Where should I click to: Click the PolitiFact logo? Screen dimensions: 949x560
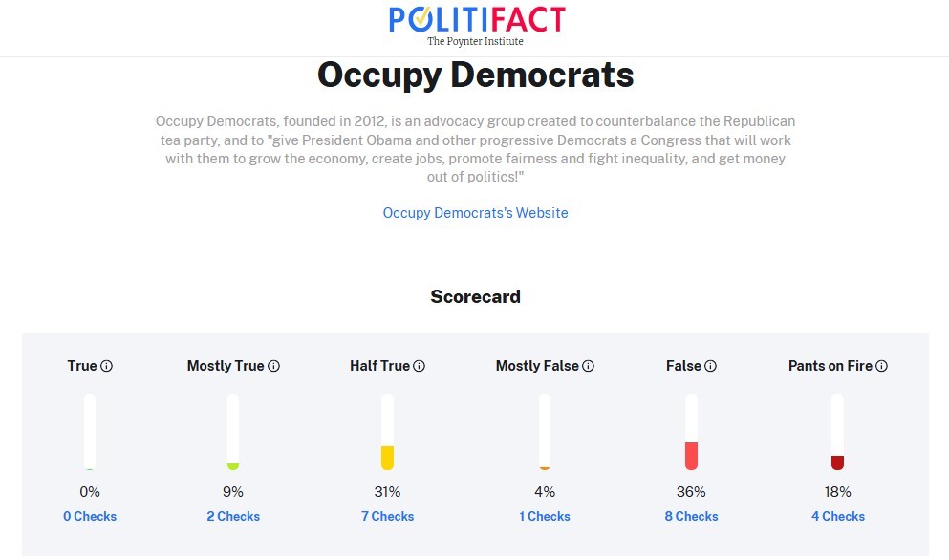pyautogui.click(x=476, y=26)
